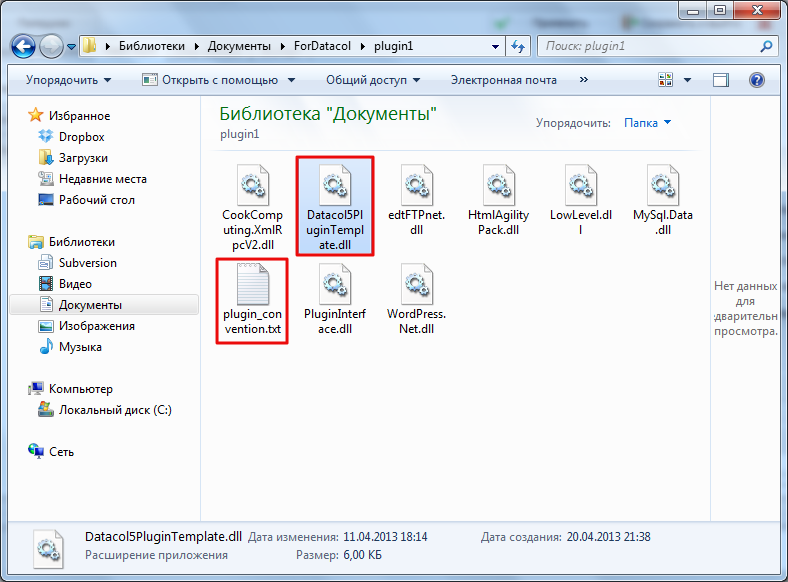The height and width of the screenshot is (582, 788).
Task: Open the address bar history dropdown arrow
Action: click(x=495, y=46)
